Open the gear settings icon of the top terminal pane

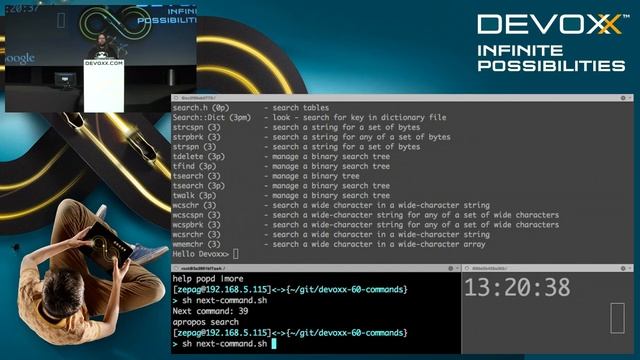[623, 98]
